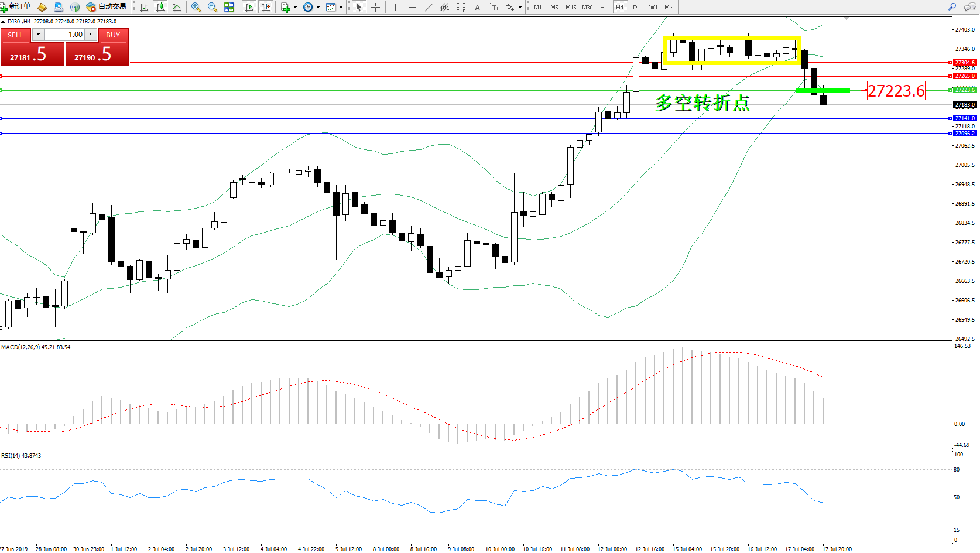Switch chart to line chart mode

177,7
